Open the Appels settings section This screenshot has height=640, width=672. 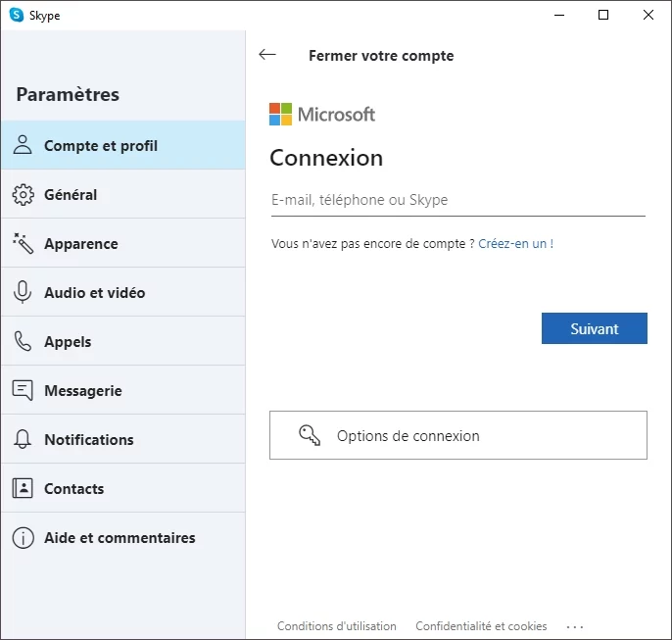(123, 341)
